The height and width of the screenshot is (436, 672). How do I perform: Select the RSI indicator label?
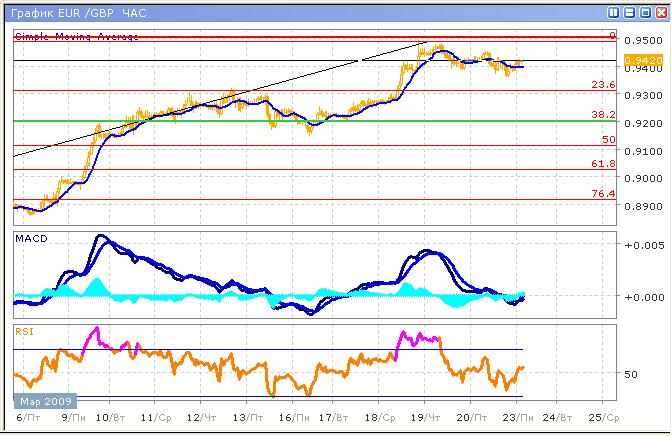point(24,328)
